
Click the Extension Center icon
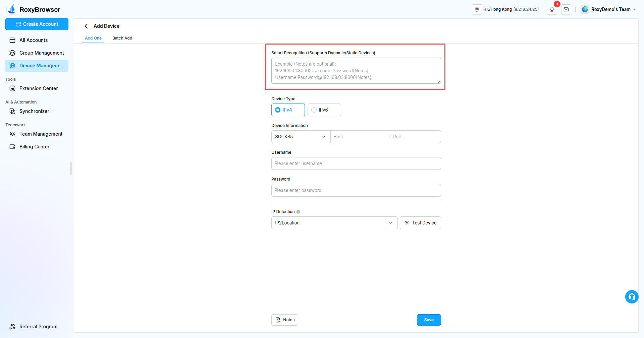coord(12,88)
